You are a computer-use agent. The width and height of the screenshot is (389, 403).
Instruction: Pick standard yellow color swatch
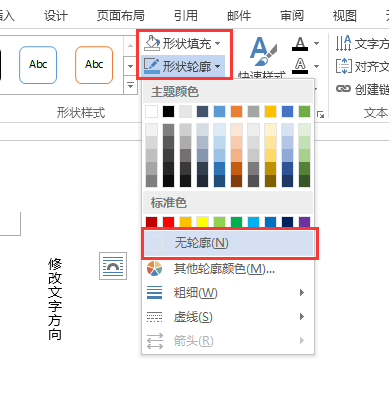click(202, 222)
